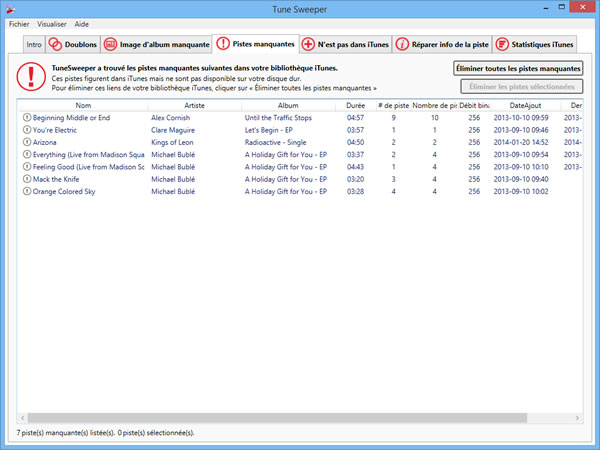Click missing icon beside Arizona
600x450 pixels.
pos(27,142)
